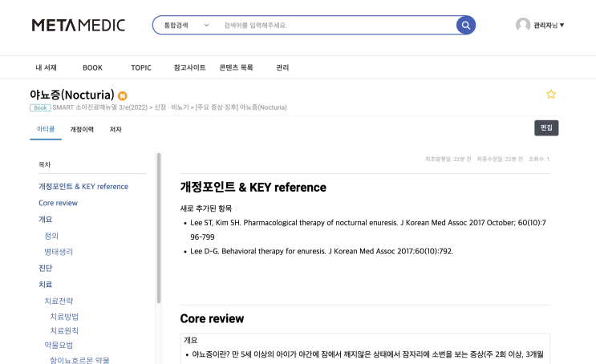
Task: Click the 개정포인트 & KEY reference heading
Action: tap(253, 188)
